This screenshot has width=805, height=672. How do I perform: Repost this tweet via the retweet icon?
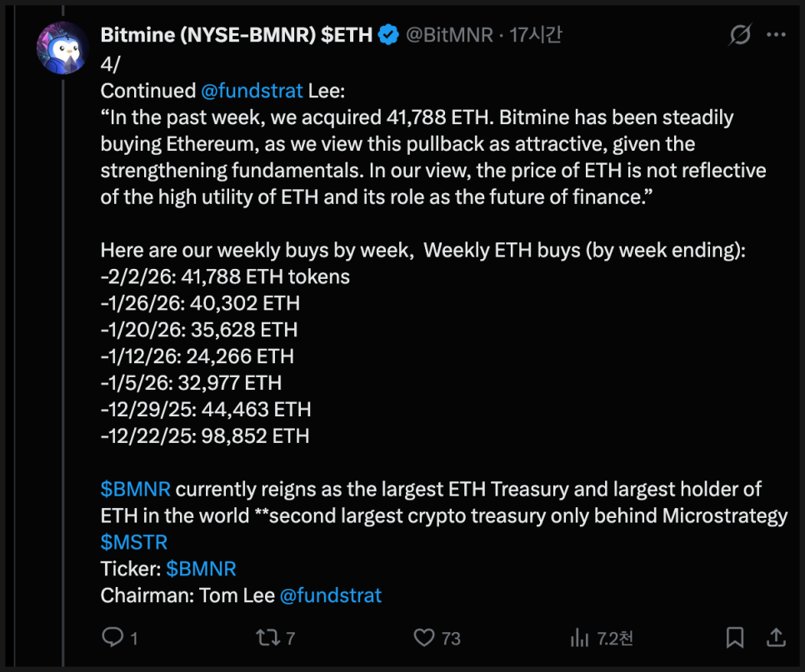pyautogui.click(x=268, y=638)
